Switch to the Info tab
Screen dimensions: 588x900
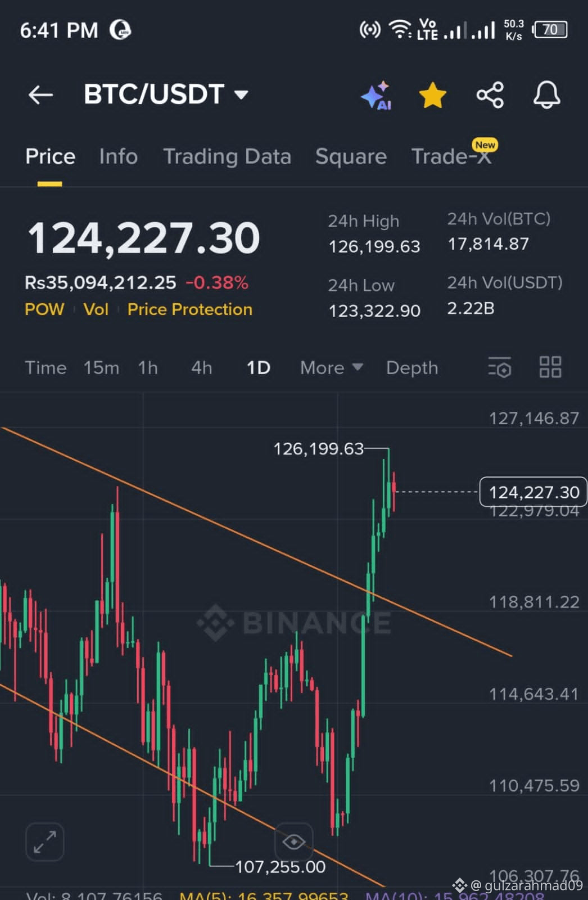coord(118,156)
